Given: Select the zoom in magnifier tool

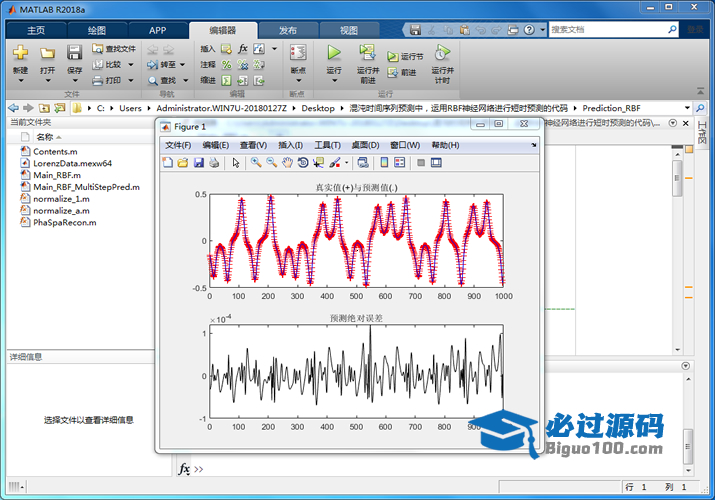Looking at the screenshot, I should point(256,163).
